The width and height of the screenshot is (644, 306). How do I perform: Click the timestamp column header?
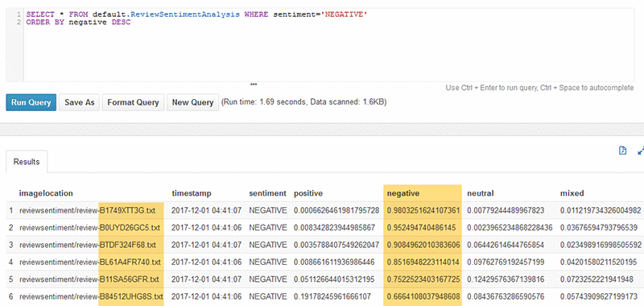192,193
